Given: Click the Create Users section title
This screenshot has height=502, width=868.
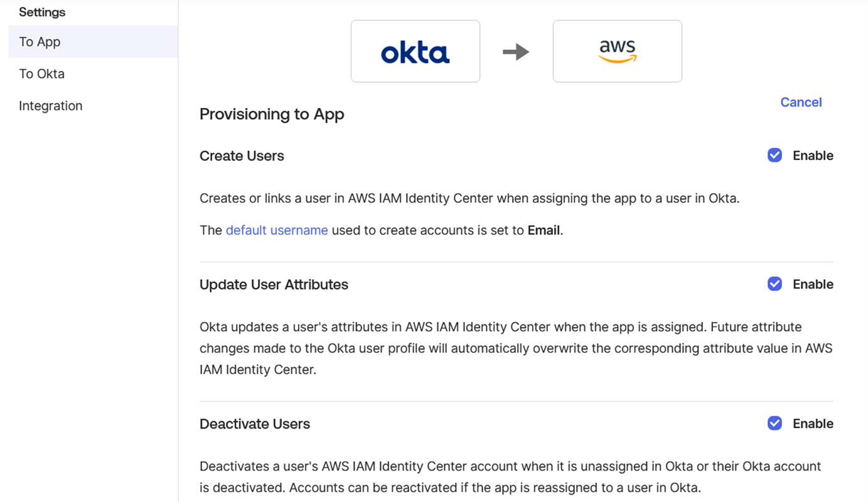Looking at the screenshot, I should pyautogui.click(x=242, y=156).
